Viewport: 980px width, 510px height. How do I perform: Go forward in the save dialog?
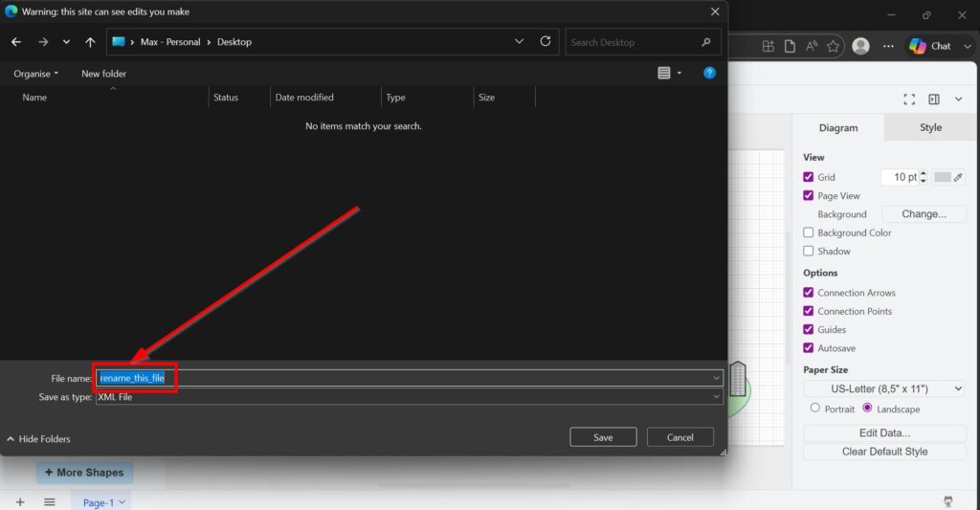(43, 42)
